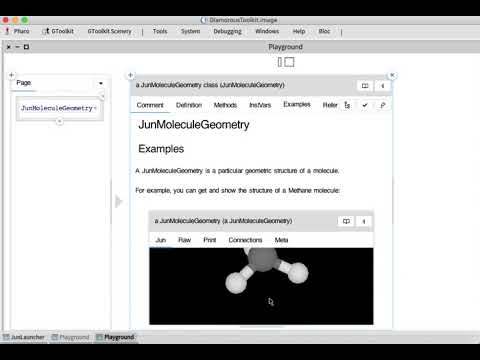480x360 pixels.
Task: Click the methane molecule 3D view
Action: click(x=261, y=286)
